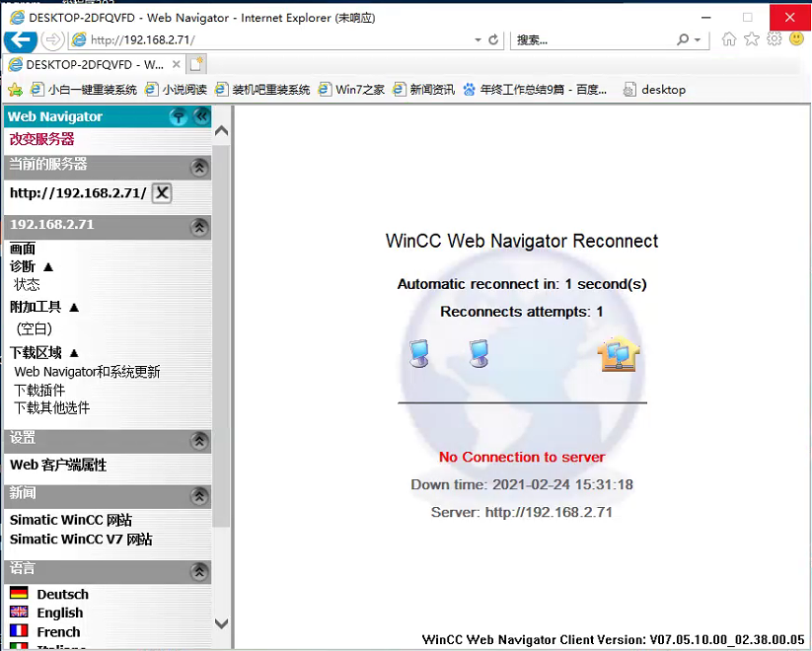Open the IE Tools gear icon

point(775,39)
